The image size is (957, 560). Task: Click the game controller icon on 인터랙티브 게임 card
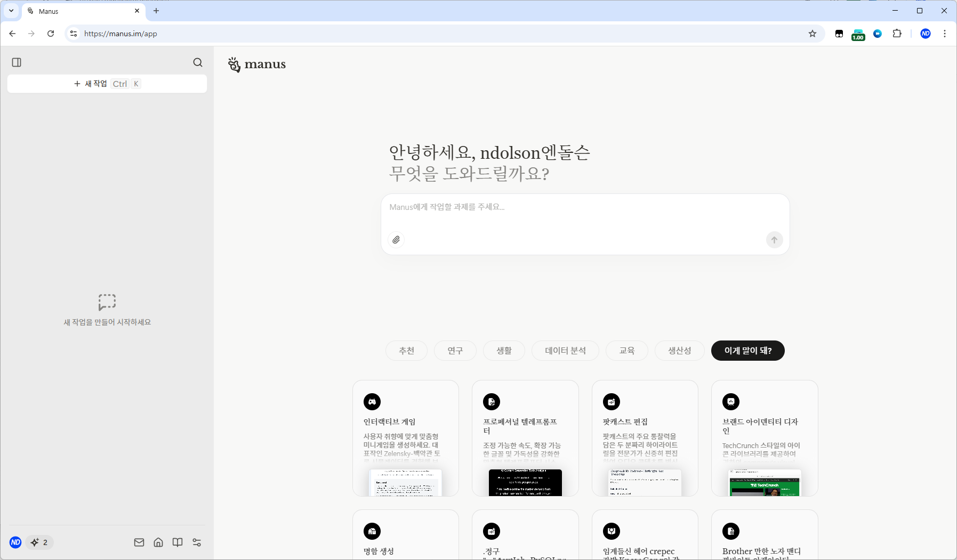372,402
